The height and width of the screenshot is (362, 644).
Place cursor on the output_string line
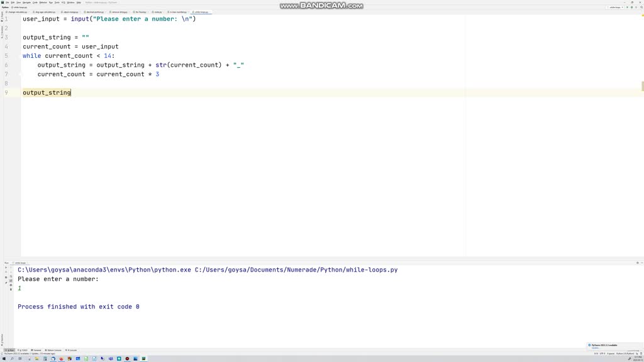[x=47, y=92]
